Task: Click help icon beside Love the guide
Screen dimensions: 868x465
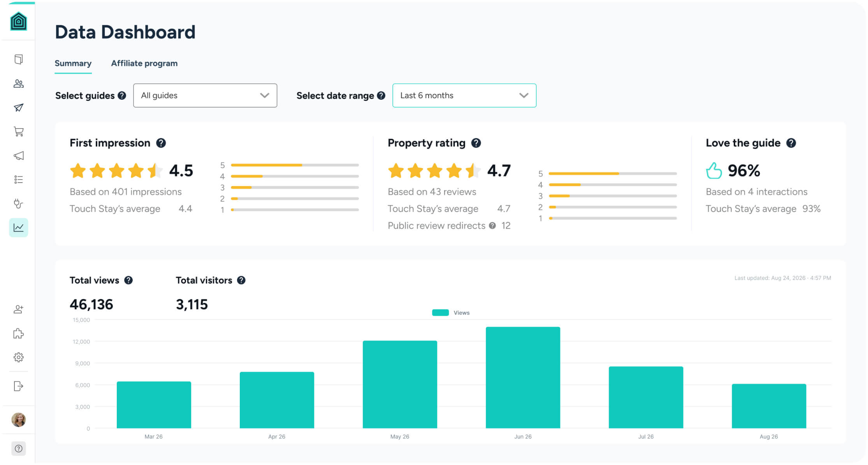Action: pos(791,143)
